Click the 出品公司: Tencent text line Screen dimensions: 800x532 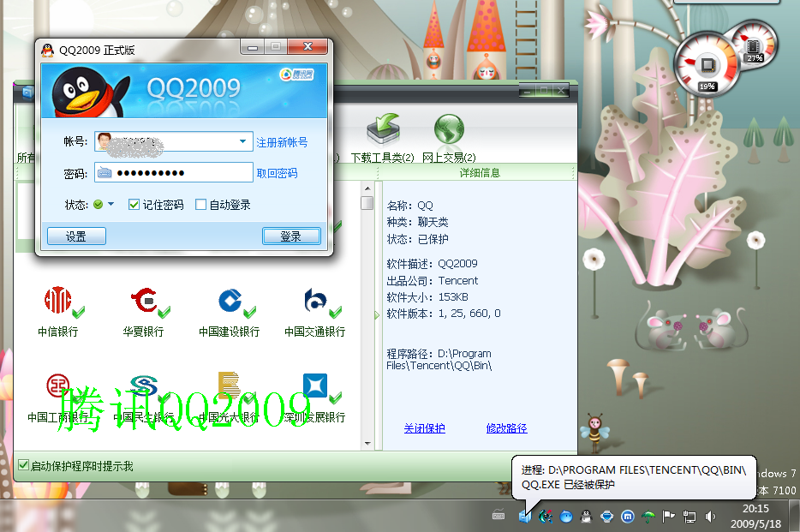[433, 280]
